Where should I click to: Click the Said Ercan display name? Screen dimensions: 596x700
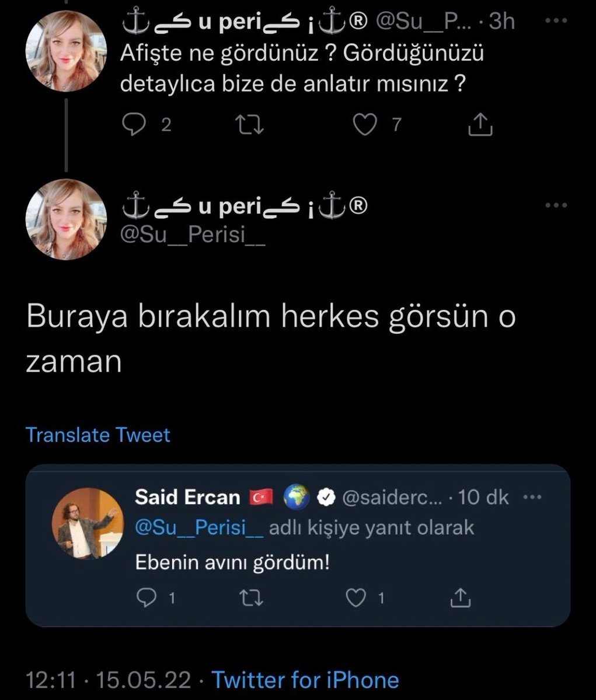[x=187, y=498]
